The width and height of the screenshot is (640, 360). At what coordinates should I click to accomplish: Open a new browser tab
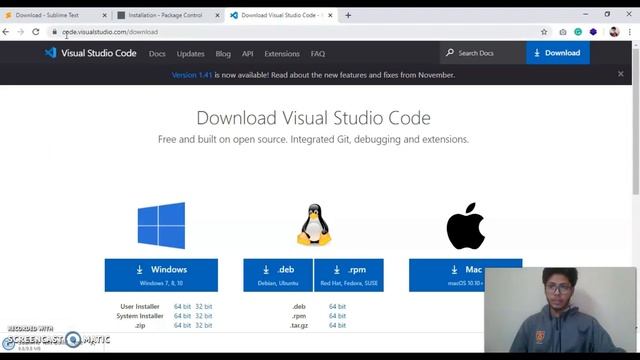(348, 15)
